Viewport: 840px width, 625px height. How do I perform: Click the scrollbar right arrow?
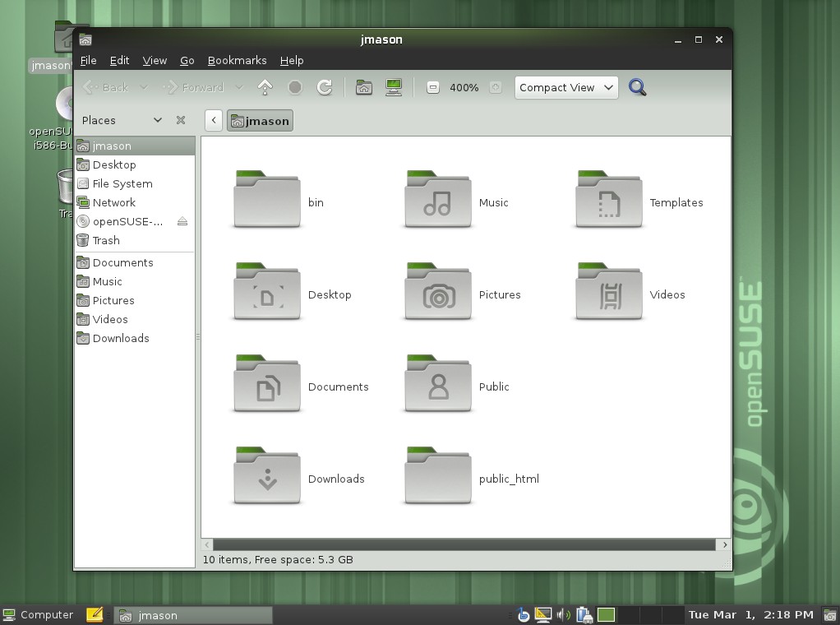pyautogui.click(x=724, y=544)
